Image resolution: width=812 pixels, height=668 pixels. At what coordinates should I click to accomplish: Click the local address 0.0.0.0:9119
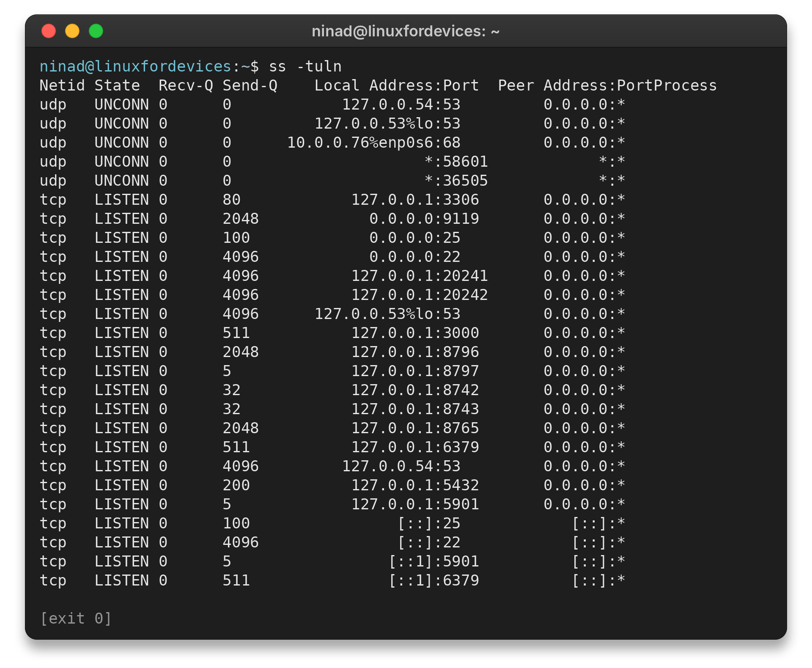click(424, 219)
